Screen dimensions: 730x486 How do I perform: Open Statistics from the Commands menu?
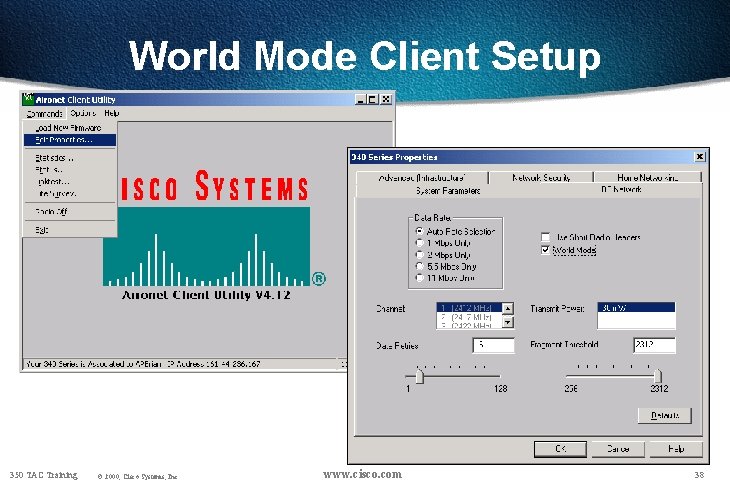point(70,158)
